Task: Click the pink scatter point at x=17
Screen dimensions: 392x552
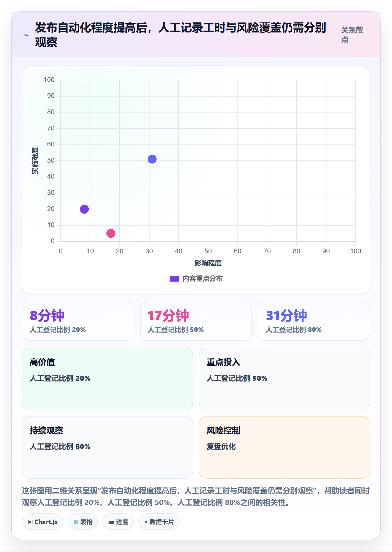Action: (x=111, y=233)
